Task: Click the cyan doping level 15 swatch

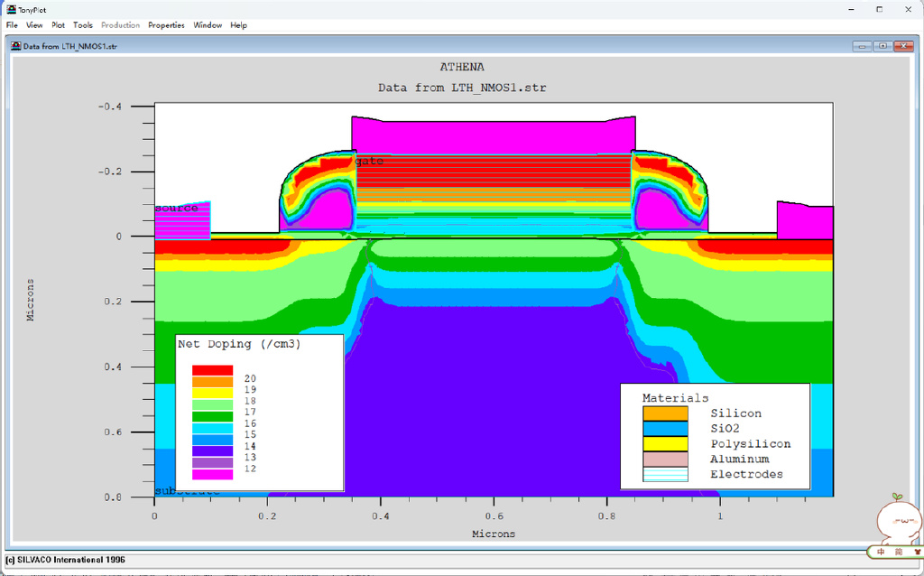Action: 212,428
